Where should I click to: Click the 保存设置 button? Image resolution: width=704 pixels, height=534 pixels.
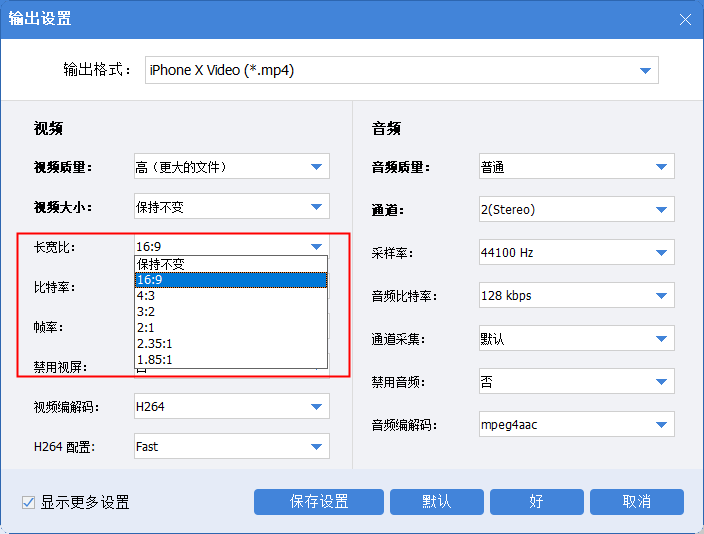tap(319, 502)
